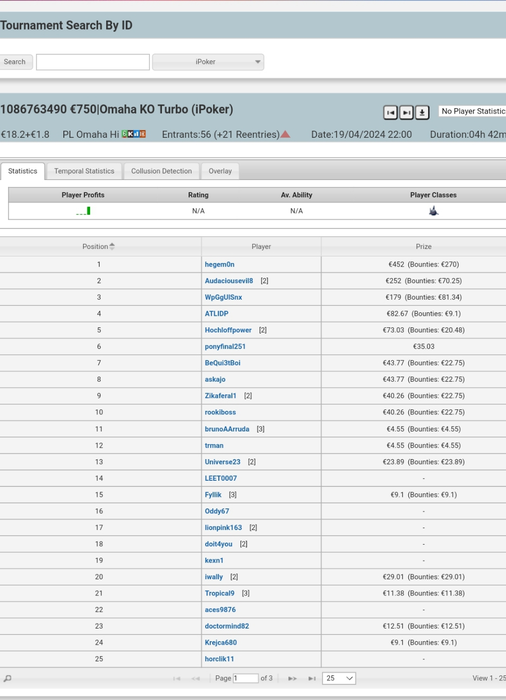Open player LEET0007's profile

pyautogui.click(x=221, y=478)
